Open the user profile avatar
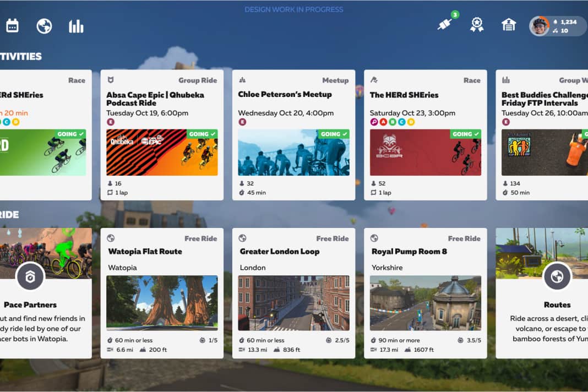The height and width of the screenshot is (392, 588). (540, 26)
